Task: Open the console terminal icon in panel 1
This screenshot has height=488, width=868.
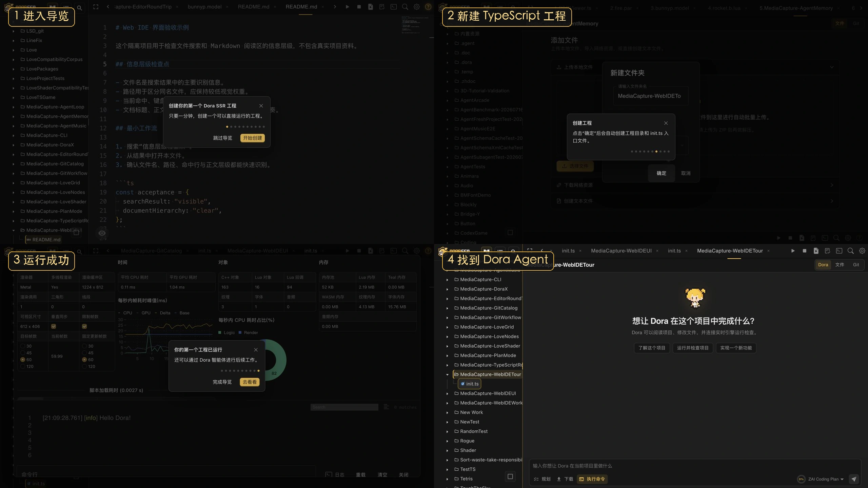Action: (x=393, y=7)
